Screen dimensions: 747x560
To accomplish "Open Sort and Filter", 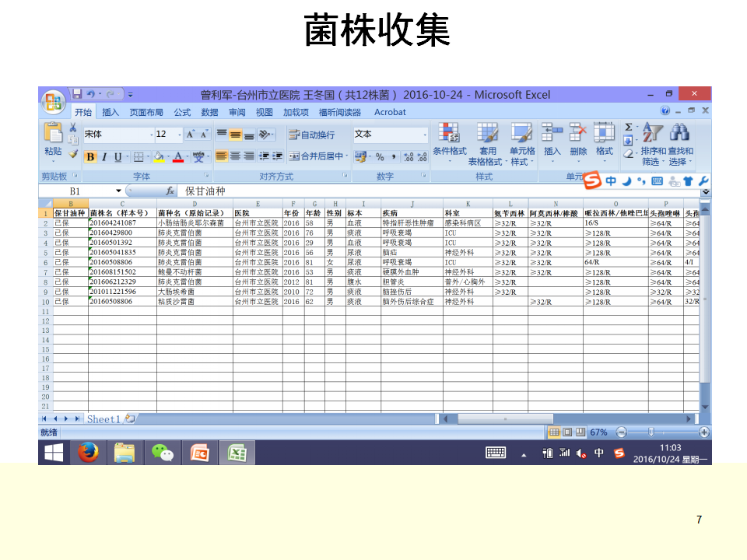I will click(x=653, y=143).
